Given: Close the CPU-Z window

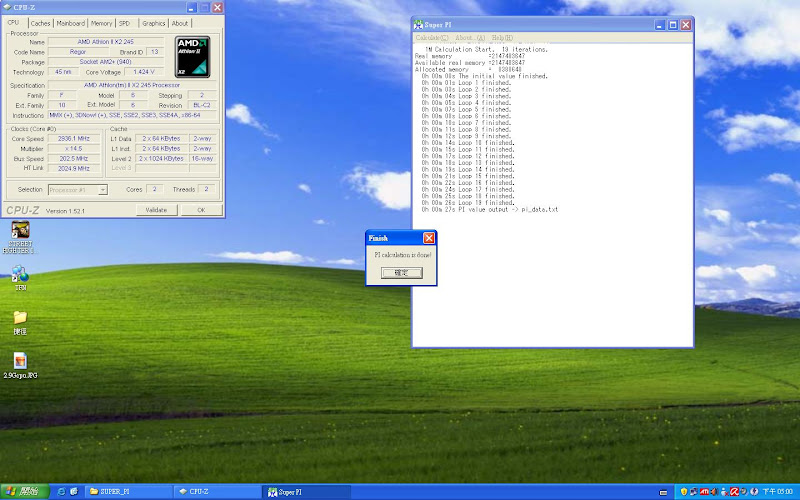Looking at the screenshot, I should click(x=218, y=7).
